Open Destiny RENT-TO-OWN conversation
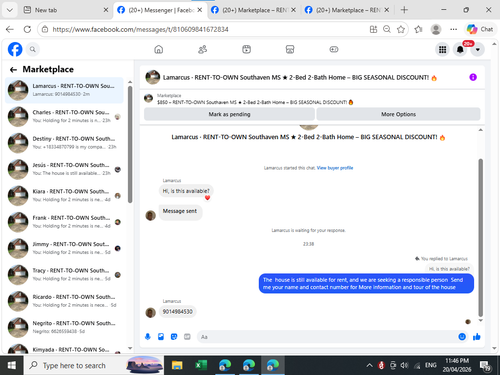Image resolution: width=500 pixels, height=375 pixels. click(64, 143)
